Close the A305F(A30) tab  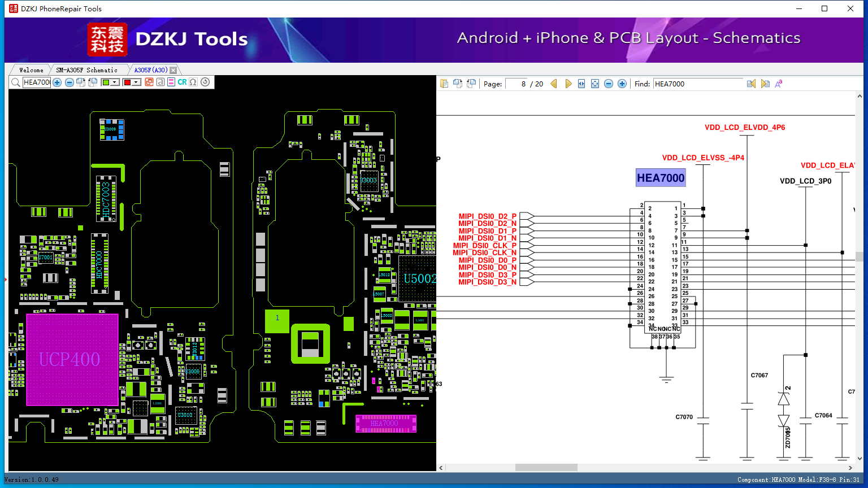[x=173, y=70]
